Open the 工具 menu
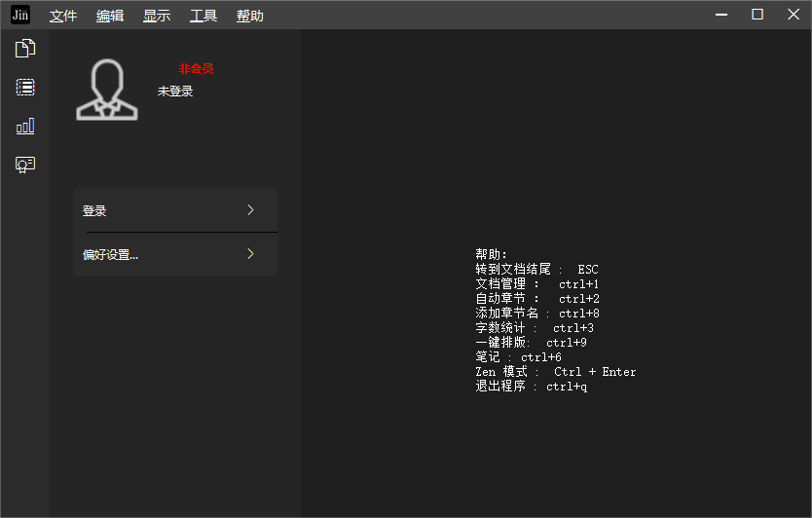This screenshot has height=518, width=812. (x=203, y=16)
